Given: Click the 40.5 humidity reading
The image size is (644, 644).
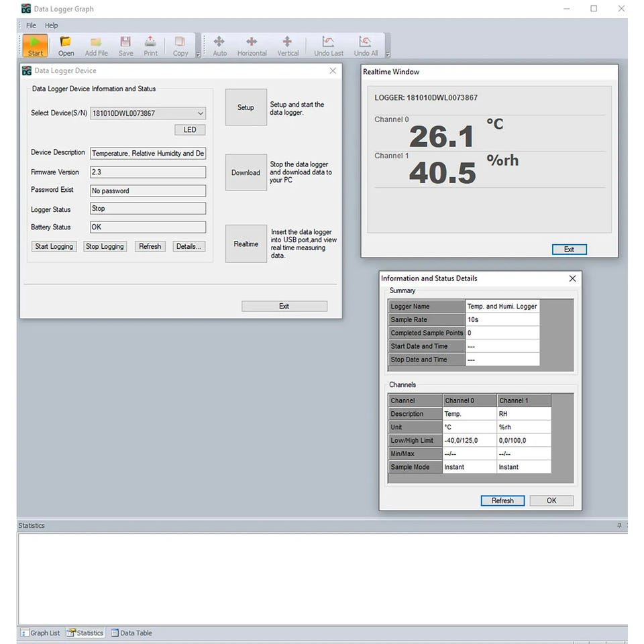Looking at the screenshot, I should 442,173.
